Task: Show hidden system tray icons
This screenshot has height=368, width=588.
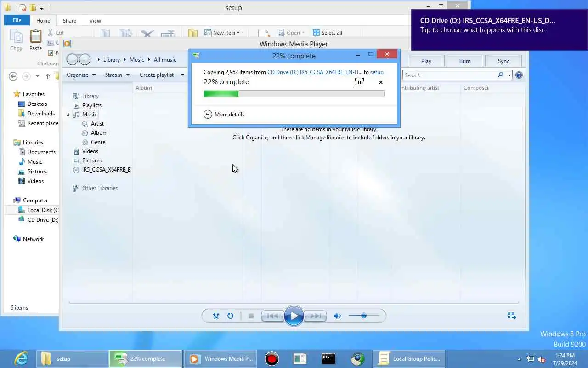Action: tap(520, 359)
